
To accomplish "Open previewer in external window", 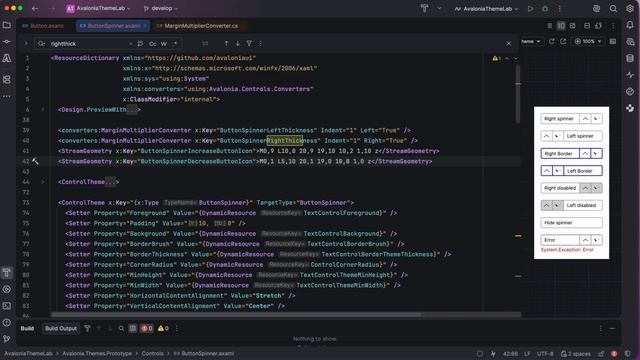I will 563,41.
